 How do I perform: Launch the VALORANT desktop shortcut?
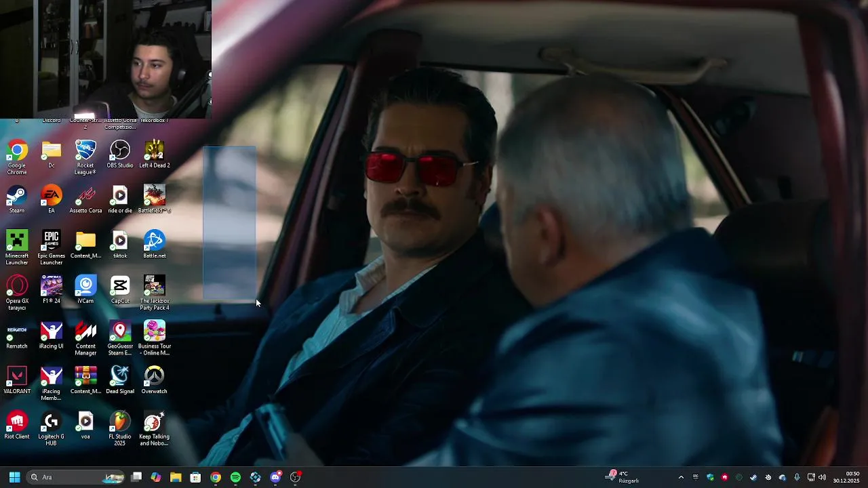17,381
